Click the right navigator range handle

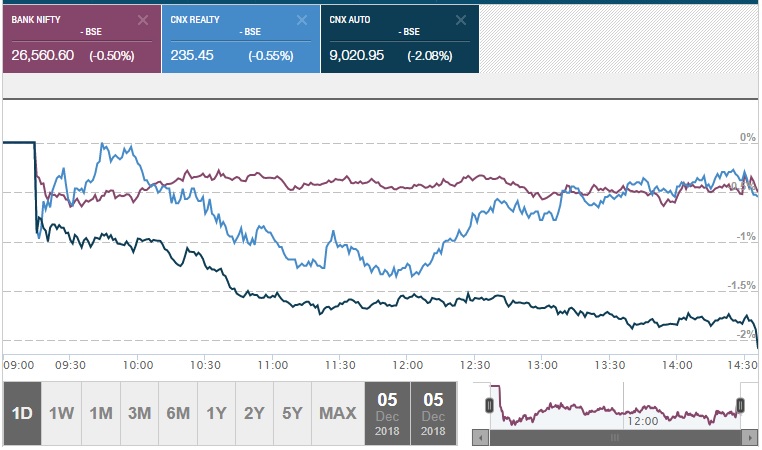pyautogui.click(x=741, y=405)
